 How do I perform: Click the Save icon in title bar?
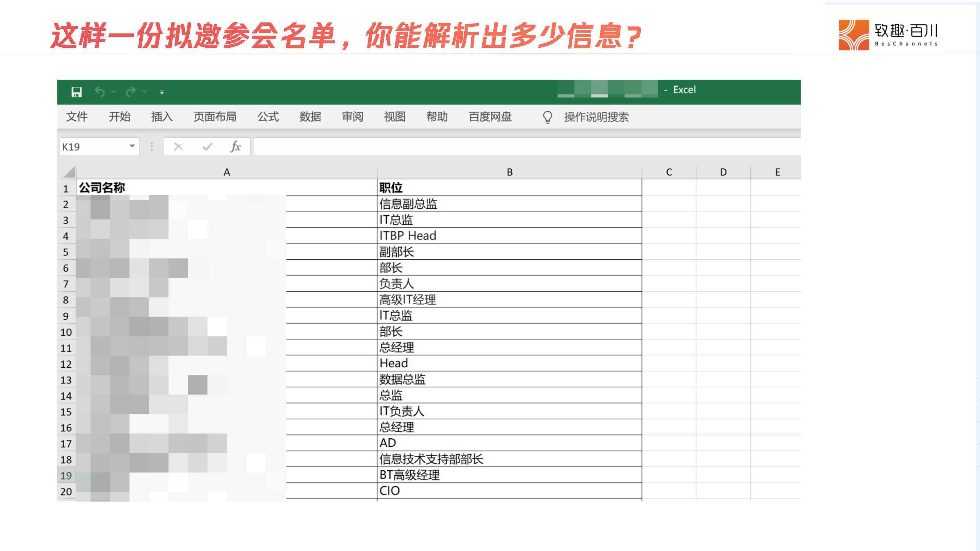(76, 92)
